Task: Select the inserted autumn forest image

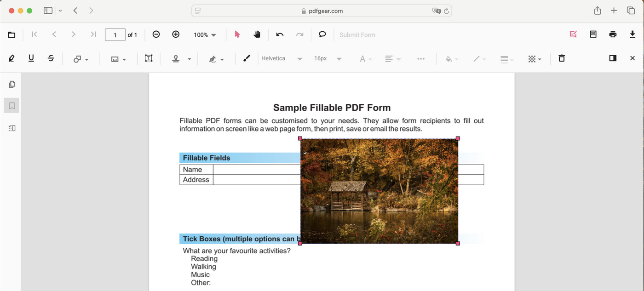Action: 379,191
